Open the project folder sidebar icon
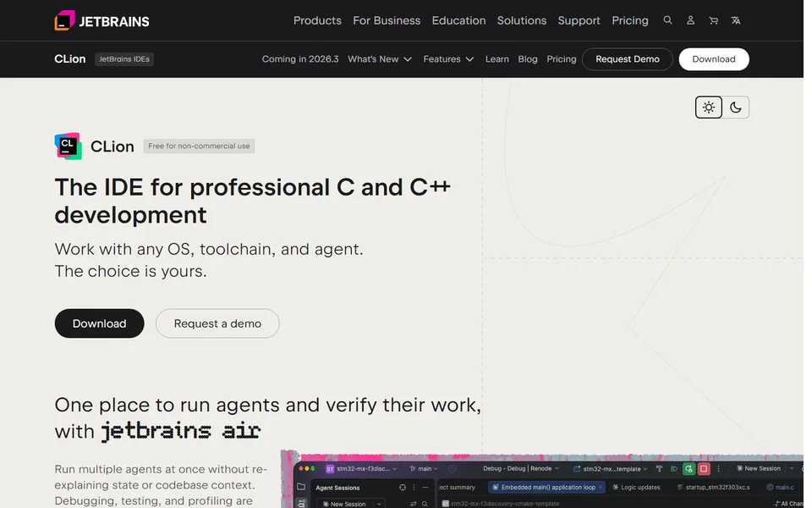The image size is (812, 508). (301, 487)
